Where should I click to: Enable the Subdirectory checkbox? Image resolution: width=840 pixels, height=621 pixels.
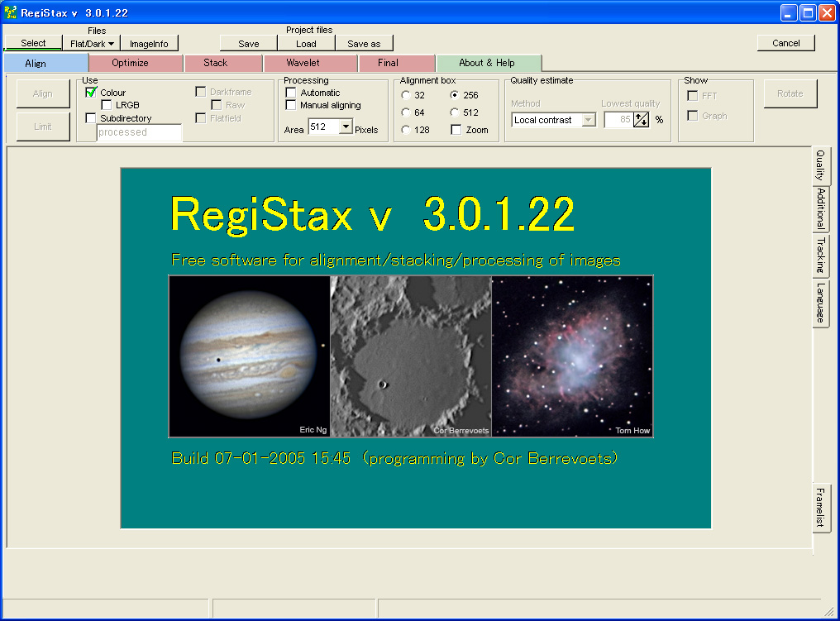click(92, 118)
